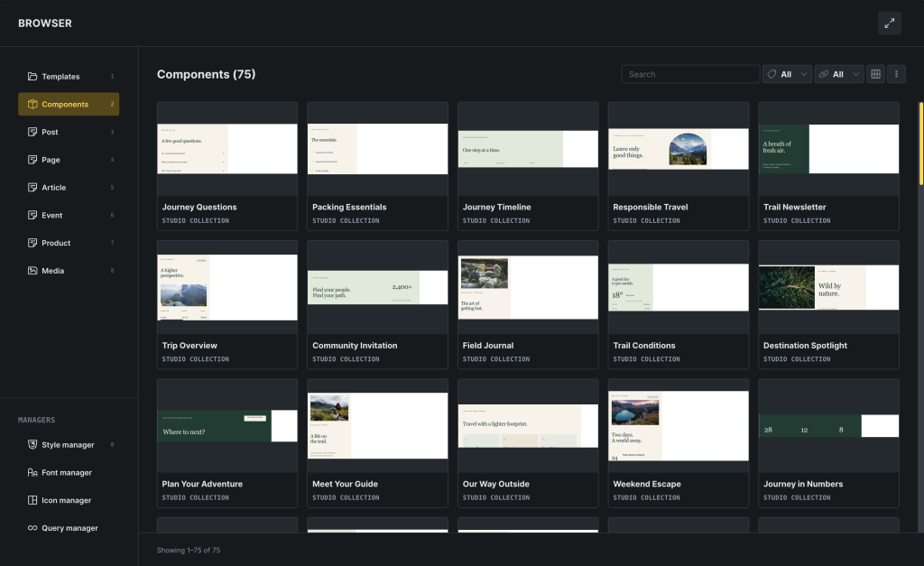The width and height of the screenshot is (924, 566).
Task: Click the Style manager shield icon
Action: click(x=32, y=444)
